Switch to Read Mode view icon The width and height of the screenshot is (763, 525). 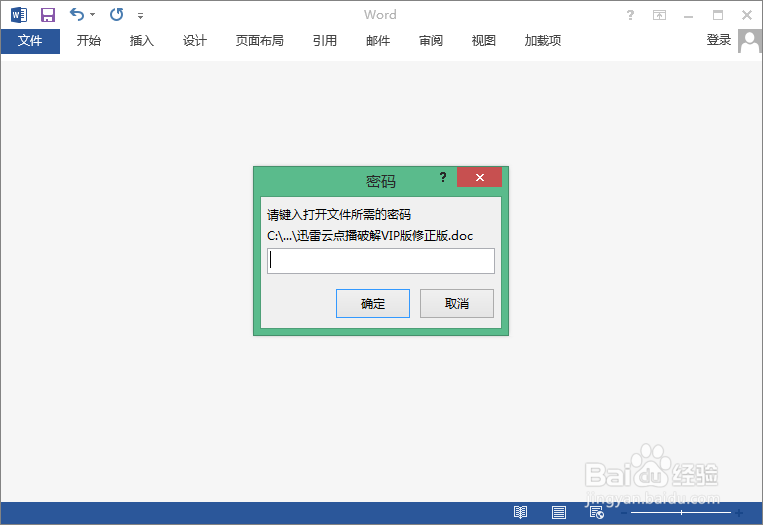[520, 512]
